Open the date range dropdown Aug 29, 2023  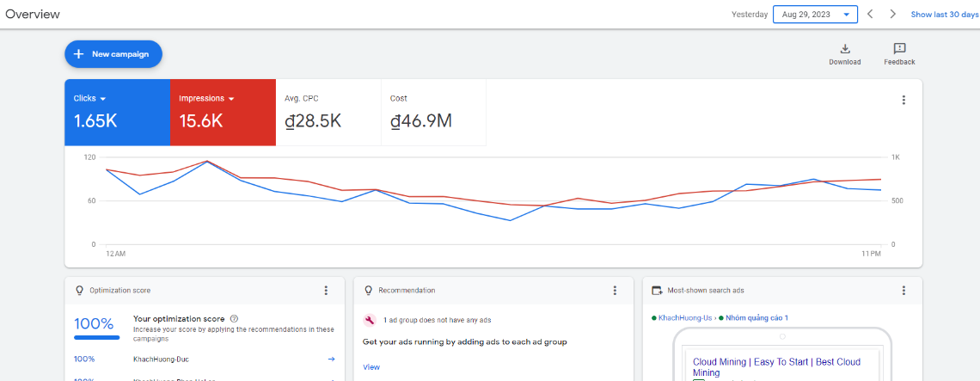[815, 15]
